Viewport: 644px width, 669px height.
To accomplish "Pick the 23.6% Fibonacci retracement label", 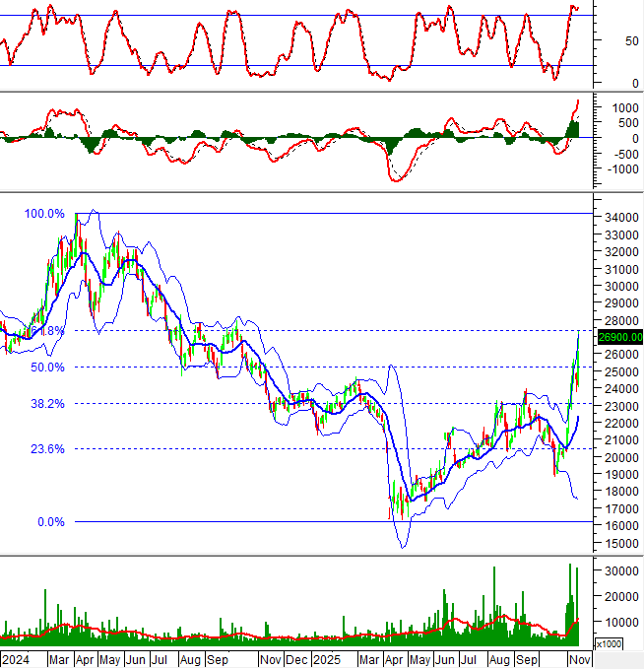I will point(47,449).
